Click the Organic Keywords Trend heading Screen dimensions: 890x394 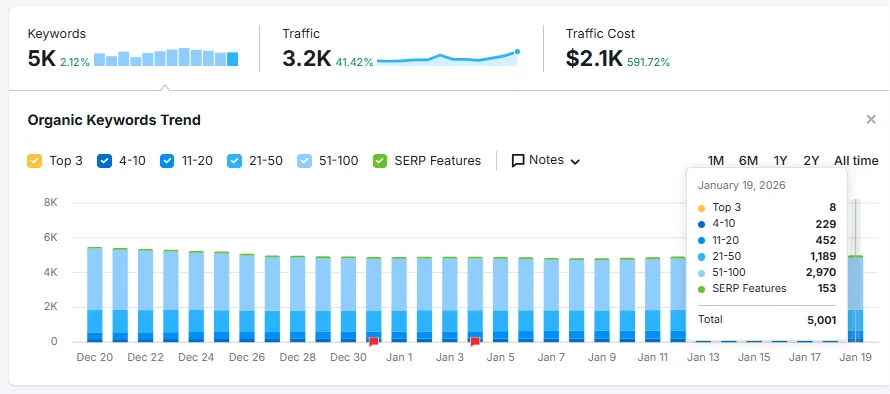point(114,120)
